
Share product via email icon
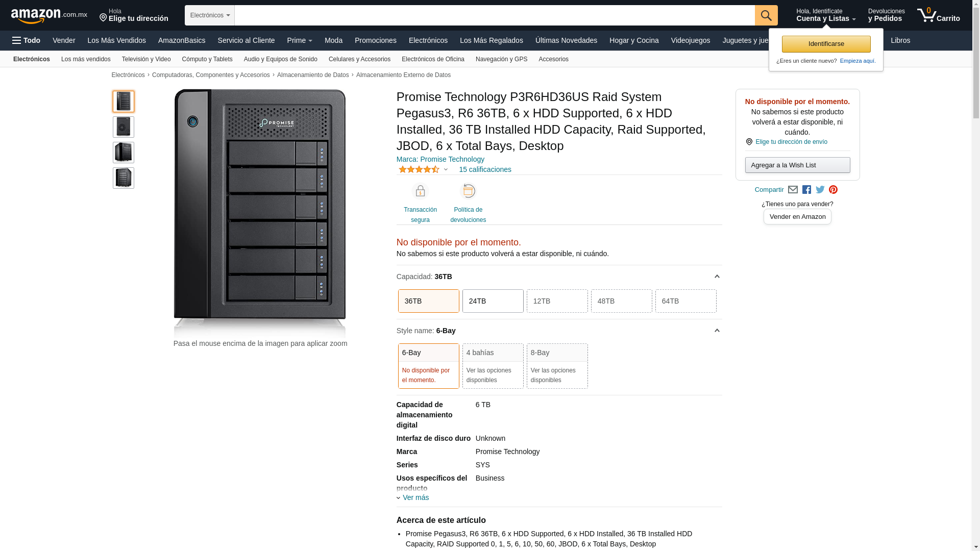coord(793,190)
